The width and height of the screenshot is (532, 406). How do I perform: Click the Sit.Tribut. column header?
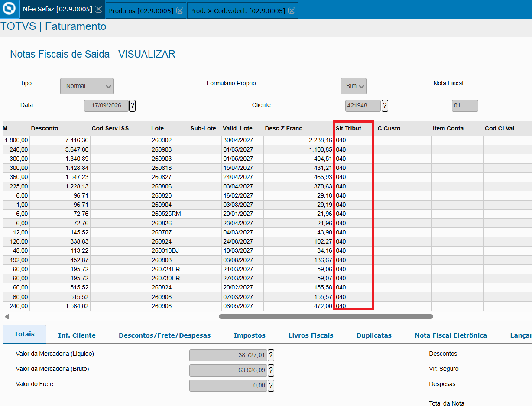[x=349, y=128]
